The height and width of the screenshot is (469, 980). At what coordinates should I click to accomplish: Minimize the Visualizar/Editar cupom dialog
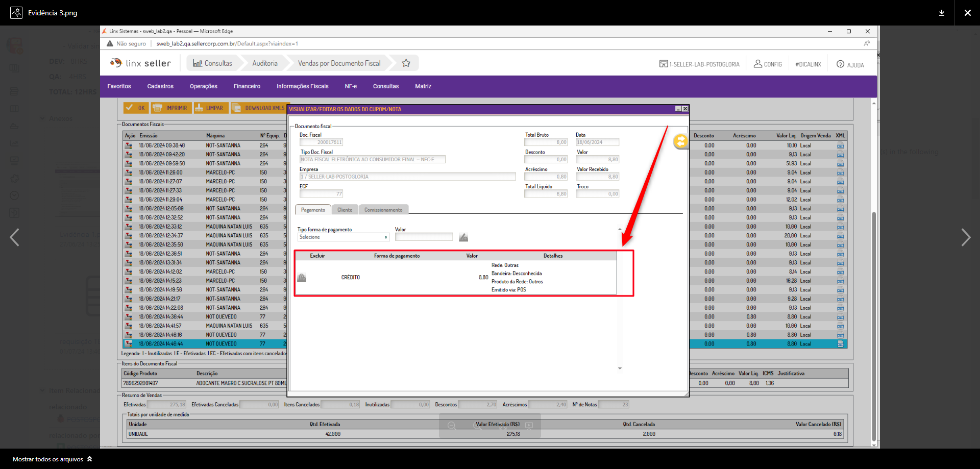tap(678, 109)
